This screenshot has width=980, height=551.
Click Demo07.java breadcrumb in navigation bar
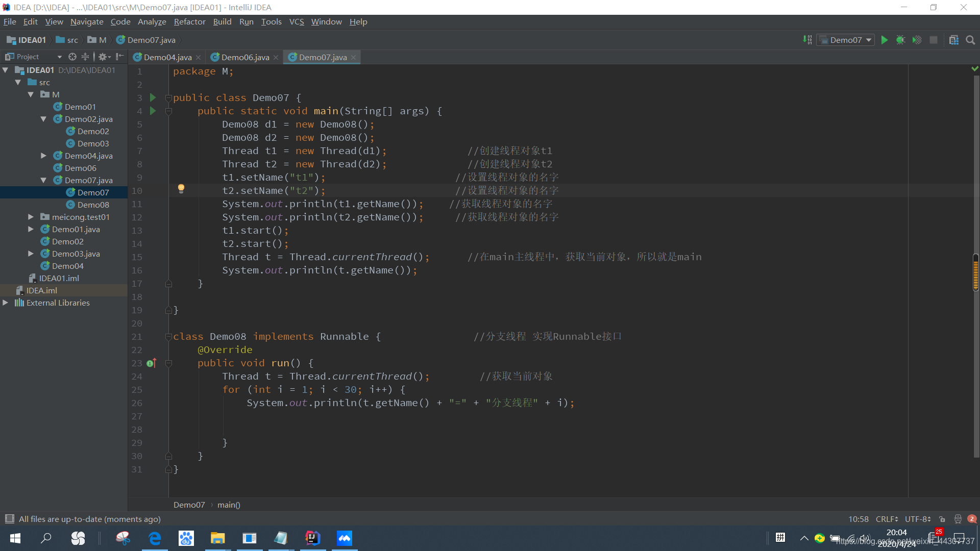click(146, 40)
